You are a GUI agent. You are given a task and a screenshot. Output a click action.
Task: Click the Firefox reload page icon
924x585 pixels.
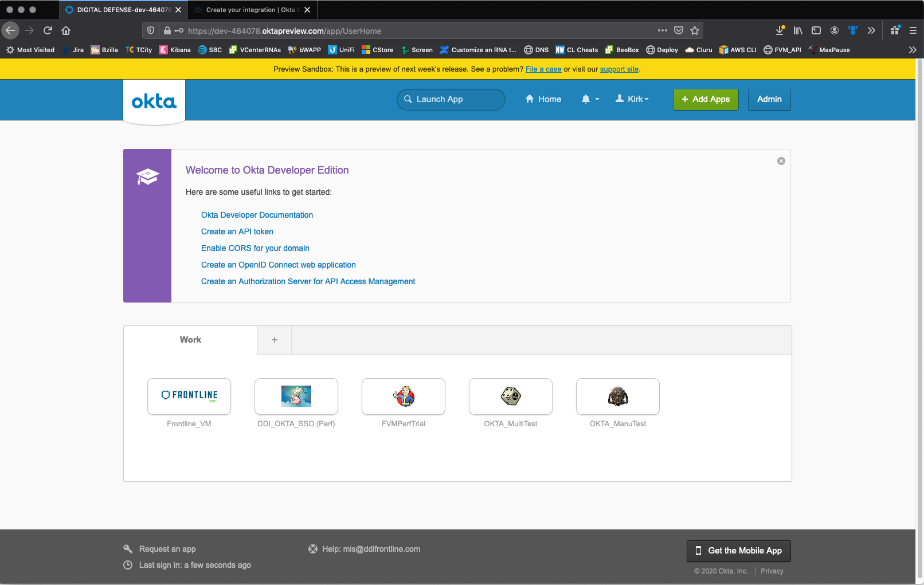pos(48,30)
